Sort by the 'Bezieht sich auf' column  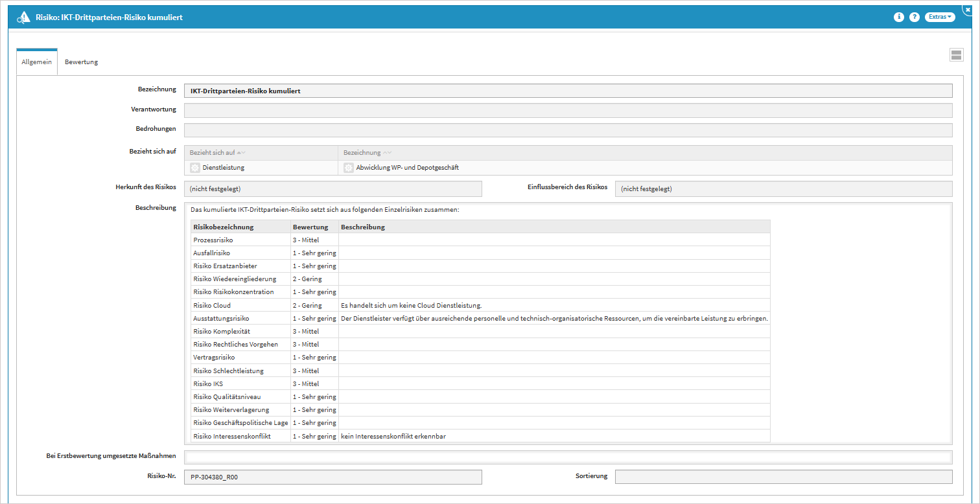pyautogui.click(x=213, y=153)
